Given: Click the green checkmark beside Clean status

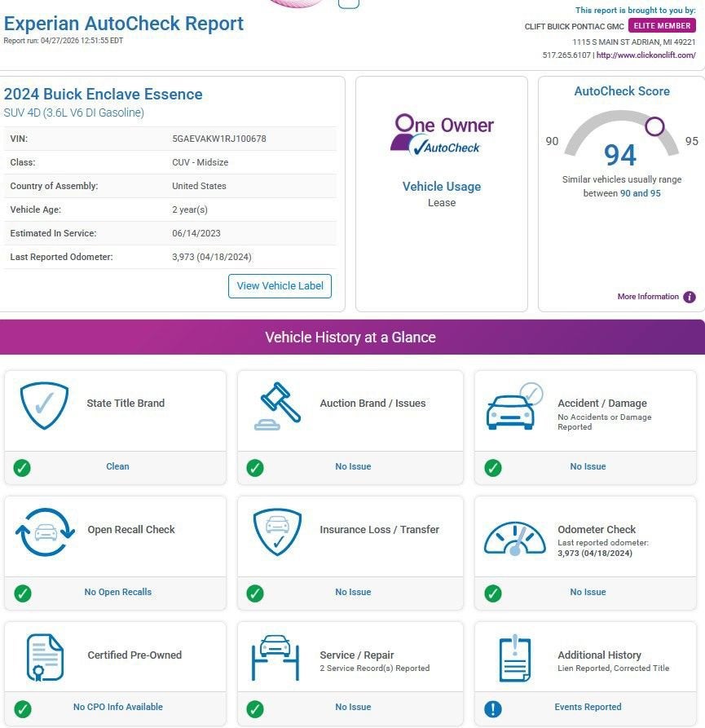Looking at the screenshot, I should point(23,467).
